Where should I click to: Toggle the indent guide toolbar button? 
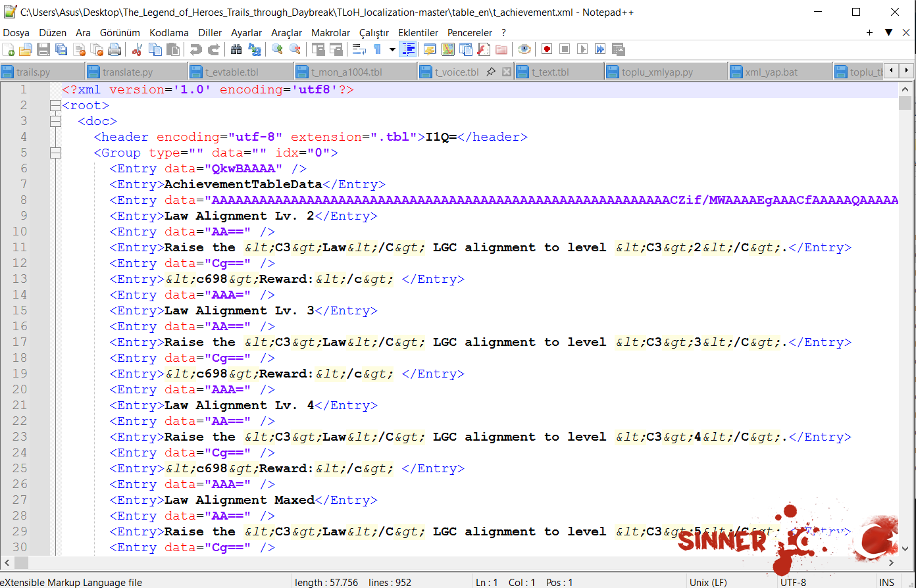pyautogui.click(x=408, y=49)
